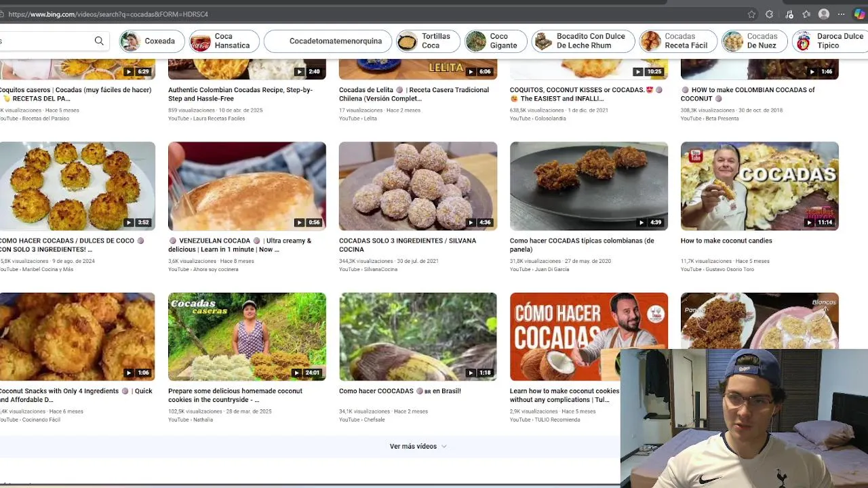Click coconut on ground thumbnail (1:18)
Image resolution: width=868 pixels, height=488 pixels.
pos(418,337)
